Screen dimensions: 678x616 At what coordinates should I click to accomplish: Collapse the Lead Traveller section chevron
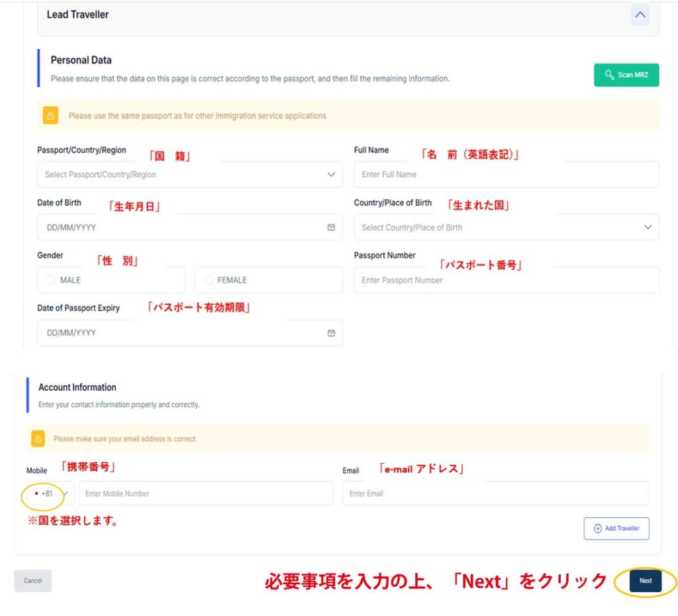640,15
